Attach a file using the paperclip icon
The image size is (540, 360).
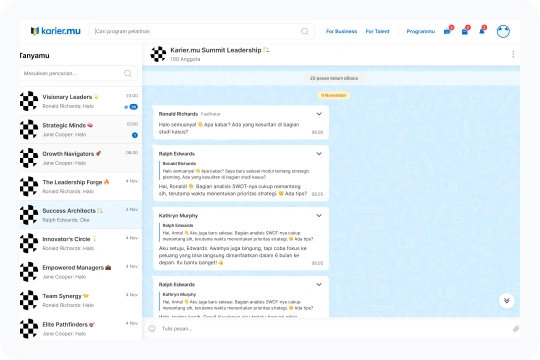coord(516,328)
